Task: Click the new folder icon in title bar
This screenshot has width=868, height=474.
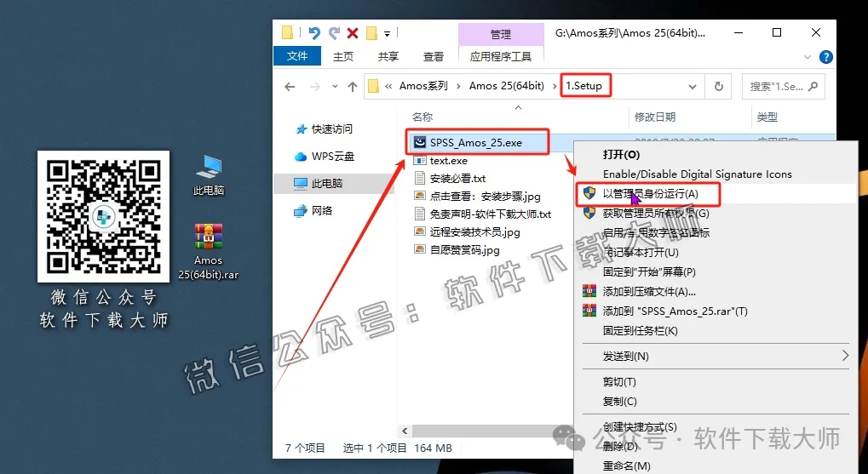Action: tap(372, 33)
